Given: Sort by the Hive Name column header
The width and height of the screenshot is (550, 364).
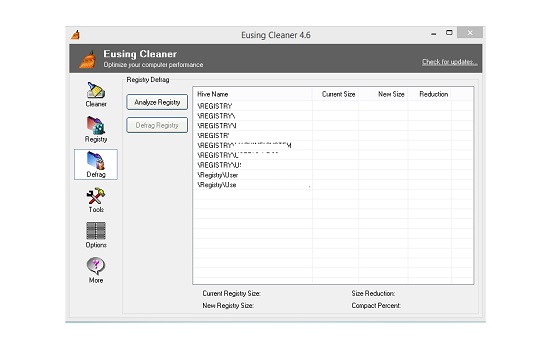Looking at the screenshot, I should [x=253, y=94].
